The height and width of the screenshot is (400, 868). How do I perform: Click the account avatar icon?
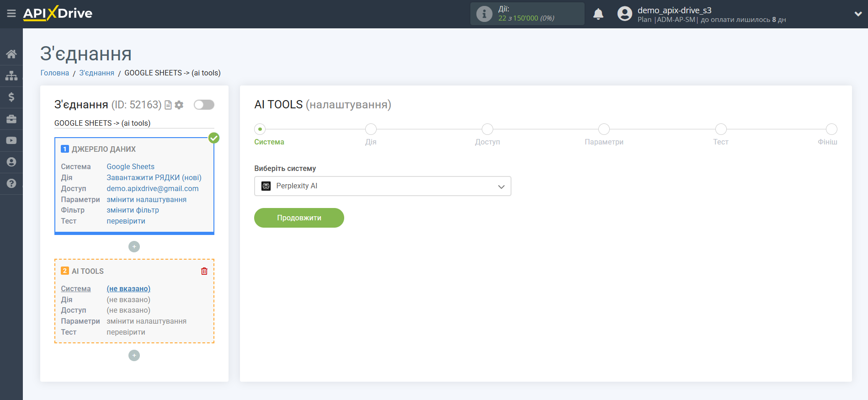(625, 14)
